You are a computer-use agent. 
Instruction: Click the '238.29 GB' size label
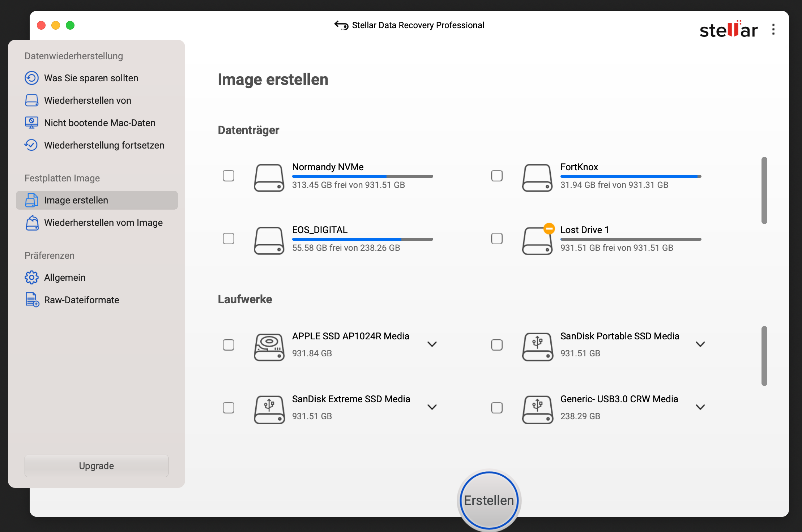[x=580, y=416]
